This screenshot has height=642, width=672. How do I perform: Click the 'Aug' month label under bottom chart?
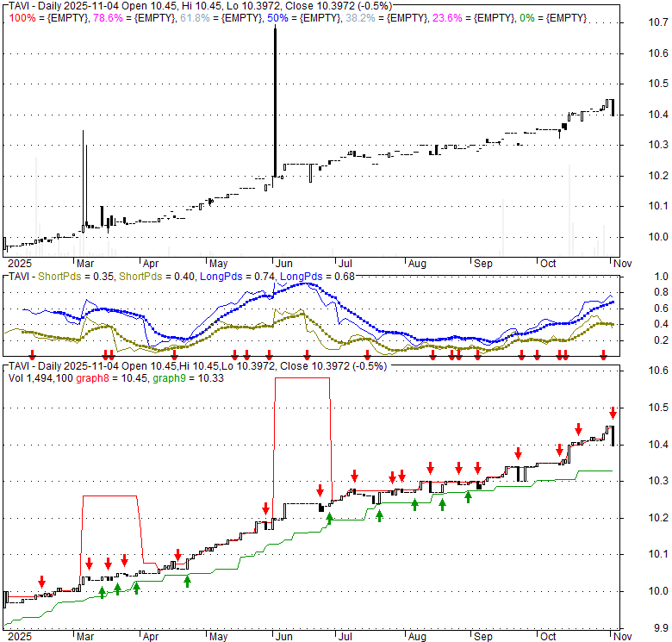[x=417, y=637]
